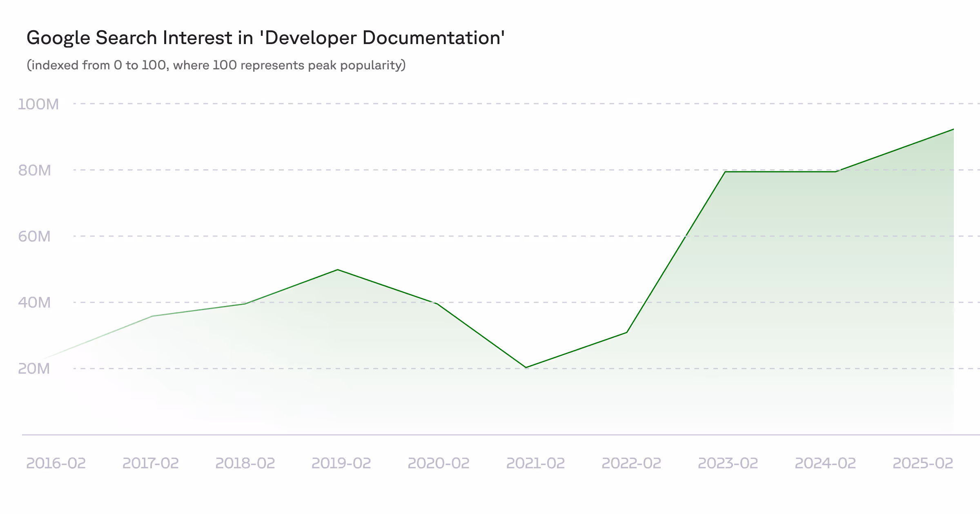The width and height of the screenshot is (980, 514).
Task: Click the 2022-02 data point on the line
Action: [626, 332]
